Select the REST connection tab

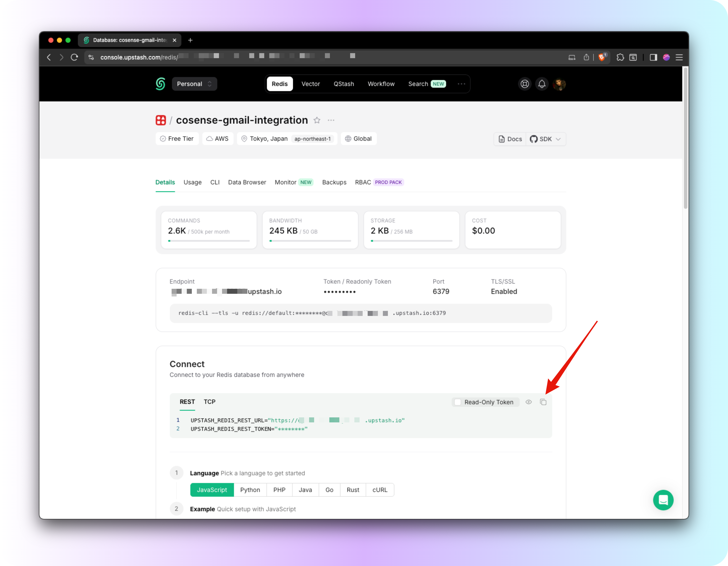pyautogui.click(x=187, y=402)
